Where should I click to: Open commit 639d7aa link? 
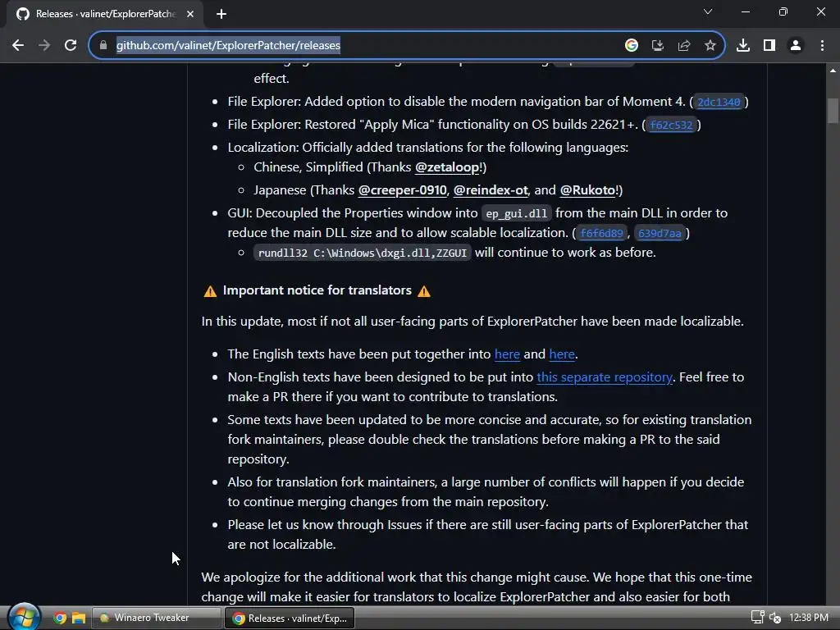click(x=660, y=233)
